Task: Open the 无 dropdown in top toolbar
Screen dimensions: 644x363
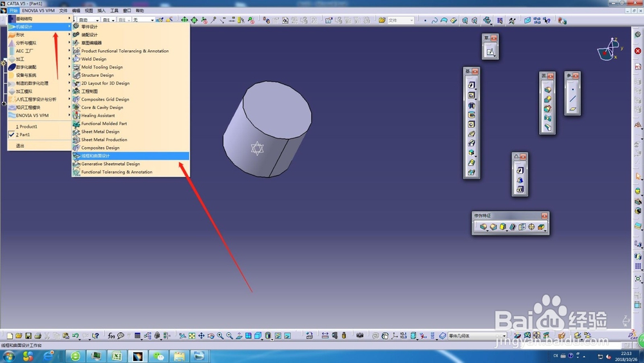Action: [144, 20]
